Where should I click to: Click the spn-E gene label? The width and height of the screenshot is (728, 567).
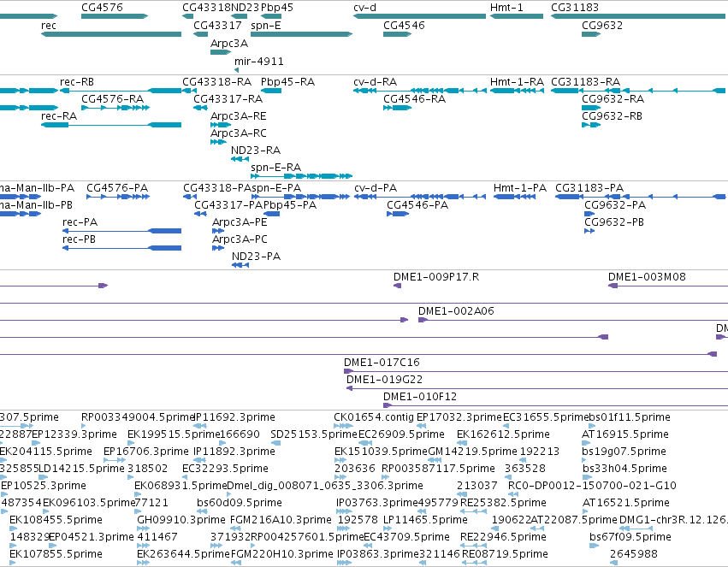(x=266, y=26)
